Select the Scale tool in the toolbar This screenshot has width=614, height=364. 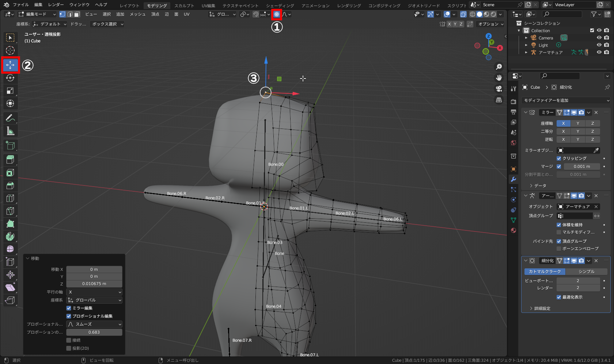[10, 91]
